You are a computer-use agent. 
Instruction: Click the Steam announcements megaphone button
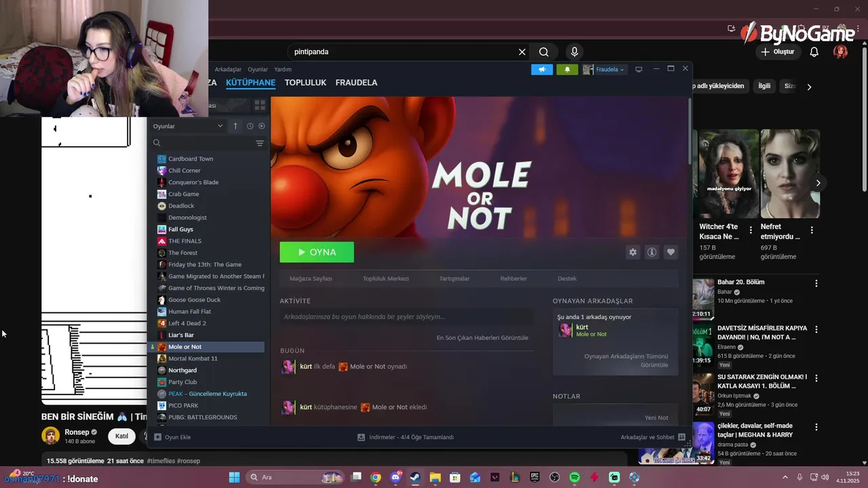pyautogui.click(x=542, y=69)
